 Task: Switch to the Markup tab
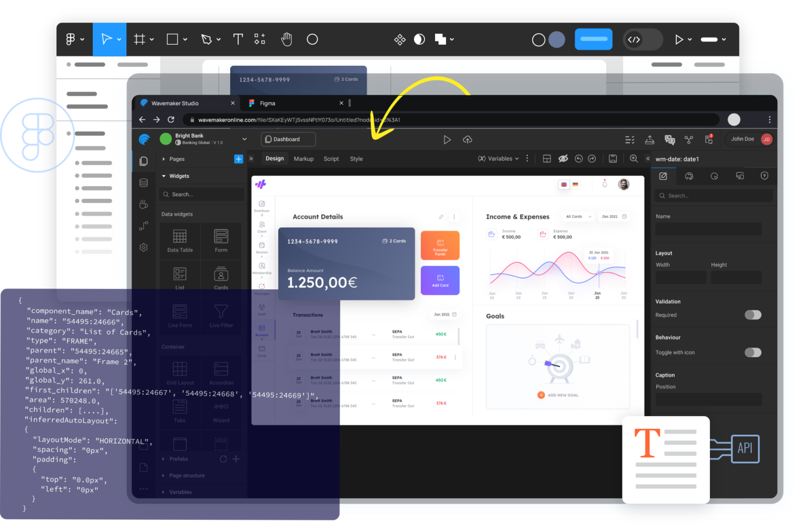[303, 159]
